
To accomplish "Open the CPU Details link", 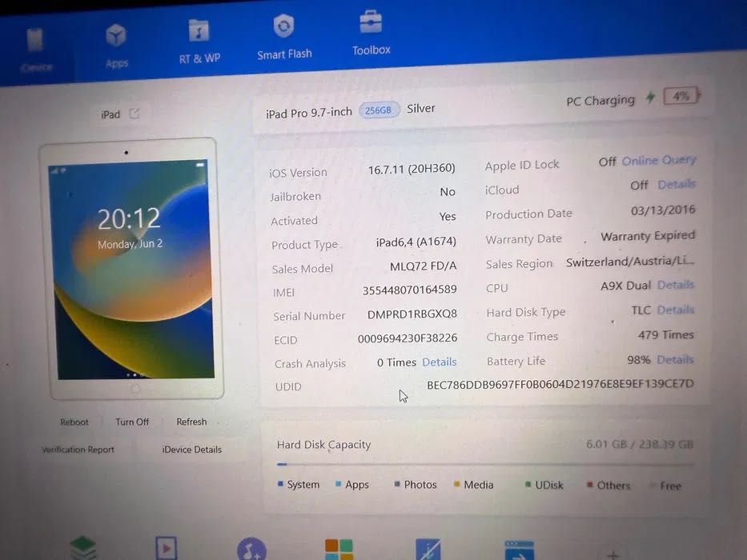I will point(676,285).
